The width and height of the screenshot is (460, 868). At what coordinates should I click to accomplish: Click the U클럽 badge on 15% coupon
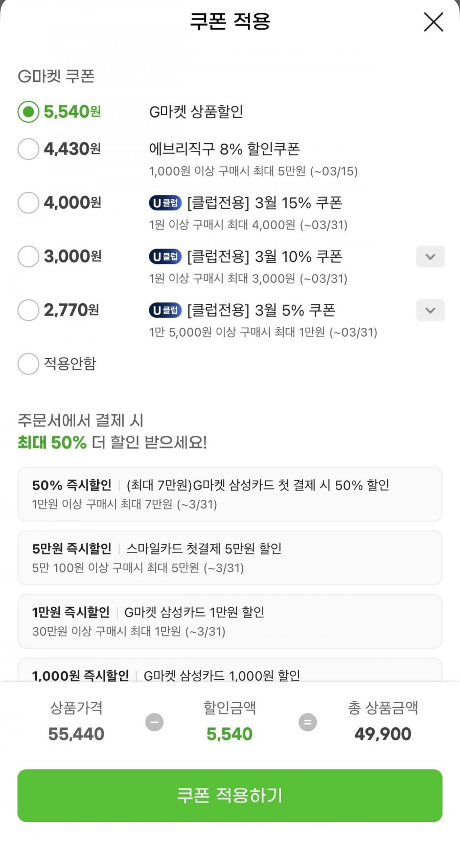coord(165,203)
